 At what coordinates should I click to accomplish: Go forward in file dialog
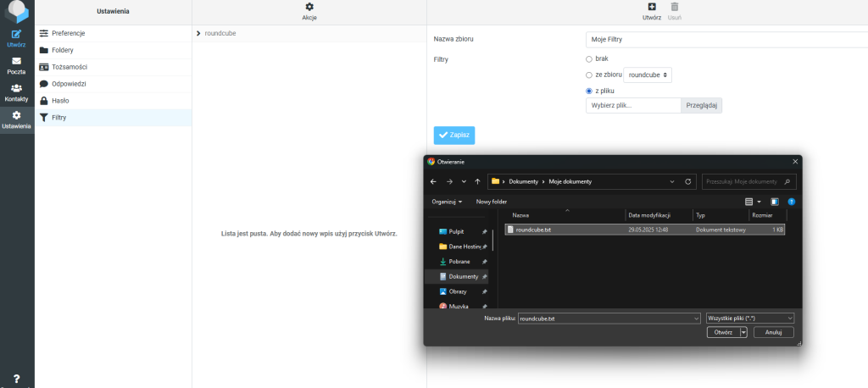point(449,181)
